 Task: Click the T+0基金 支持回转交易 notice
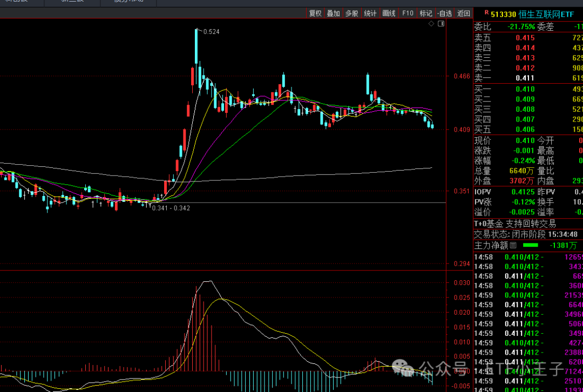point(515,224)
